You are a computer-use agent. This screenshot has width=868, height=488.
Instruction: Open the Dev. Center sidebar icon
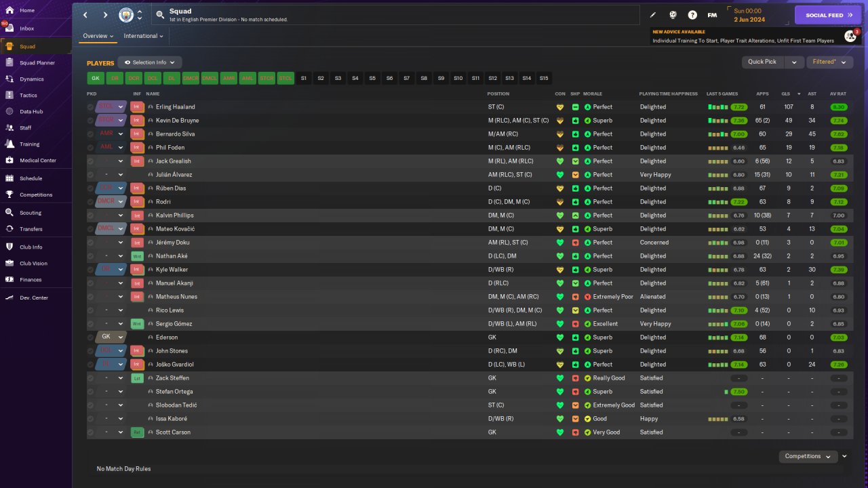(x=9, y=298)
